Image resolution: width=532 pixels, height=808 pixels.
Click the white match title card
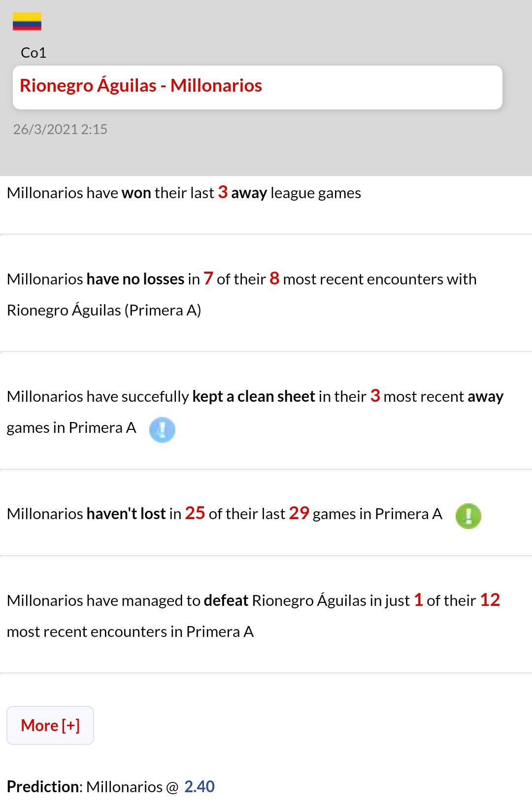click(x=258, y=87)
